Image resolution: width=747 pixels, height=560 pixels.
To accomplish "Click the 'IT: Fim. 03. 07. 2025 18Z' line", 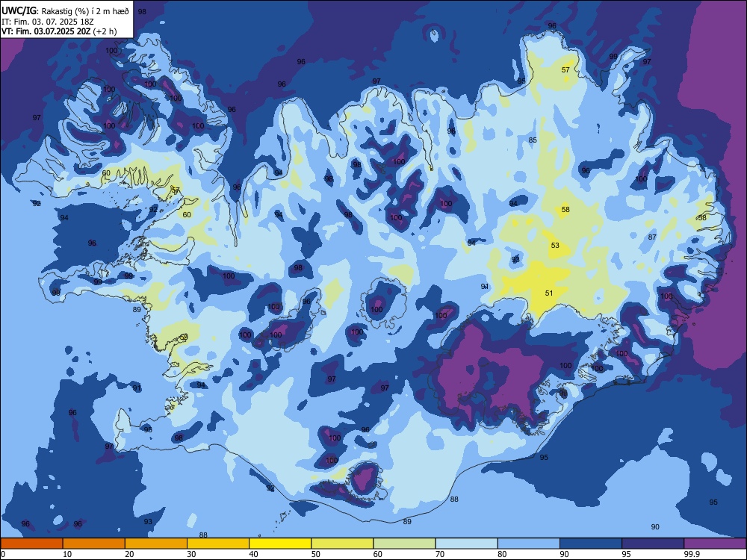I will pyautogui.click(x=48, y=22).
